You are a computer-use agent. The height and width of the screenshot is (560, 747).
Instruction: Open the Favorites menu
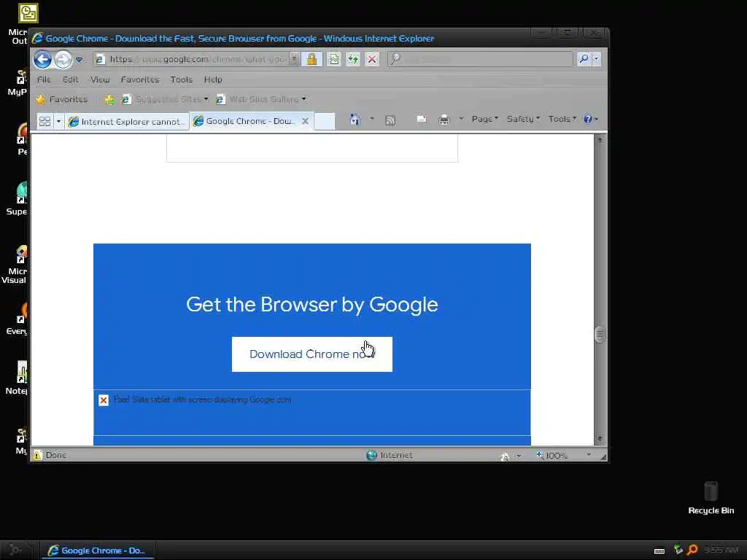click(139, 79)
